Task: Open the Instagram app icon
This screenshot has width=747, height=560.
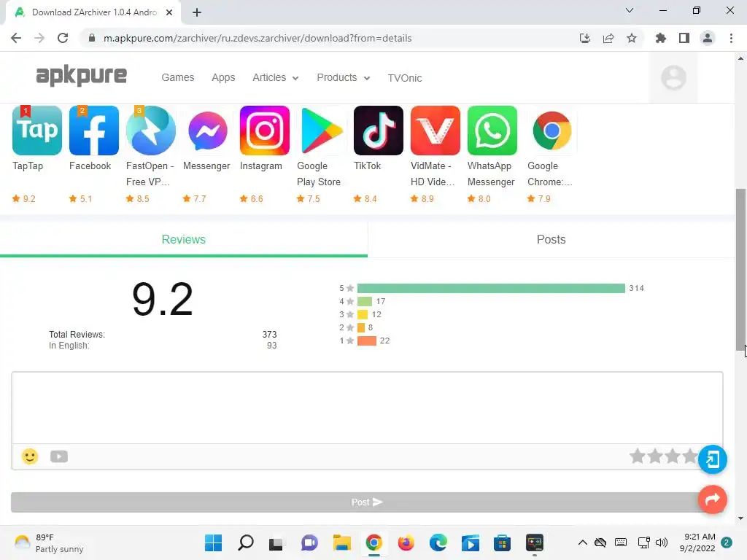Action: (x=265, y=131)
